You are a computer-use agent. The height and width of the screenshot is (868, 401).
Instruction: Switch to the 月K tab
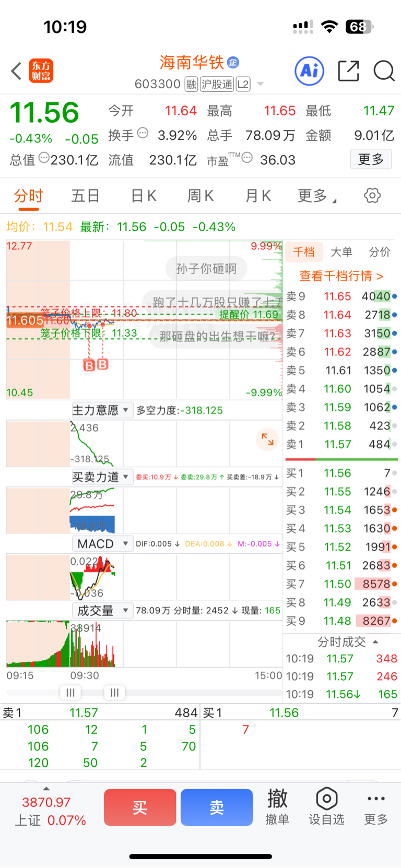(x=258, y=196)
